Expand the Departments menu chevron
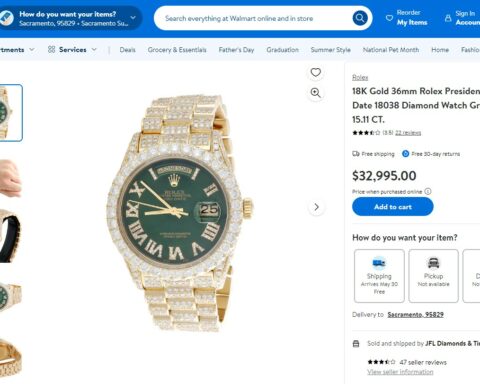 [32, 50]
